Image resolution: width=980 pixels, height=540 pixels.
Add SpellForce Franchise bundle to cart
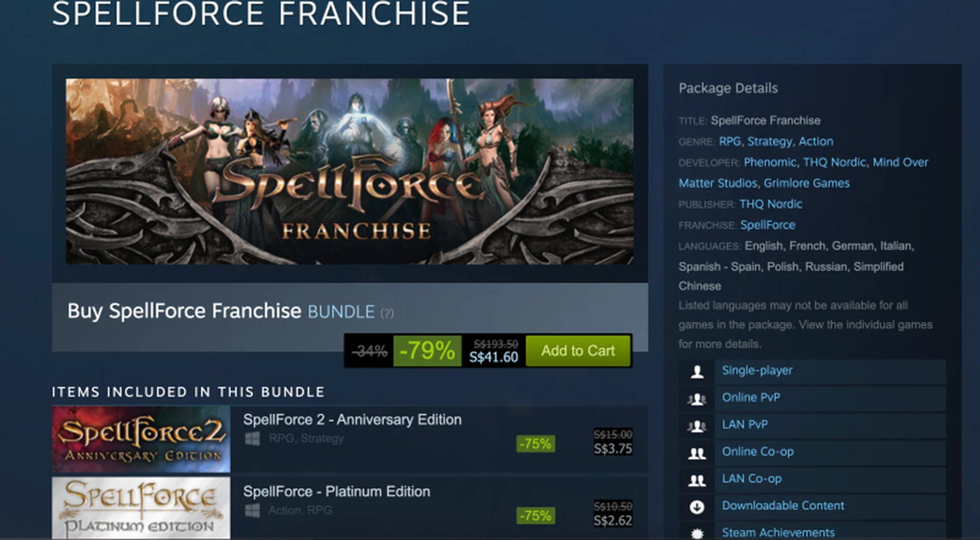(578, 351)
